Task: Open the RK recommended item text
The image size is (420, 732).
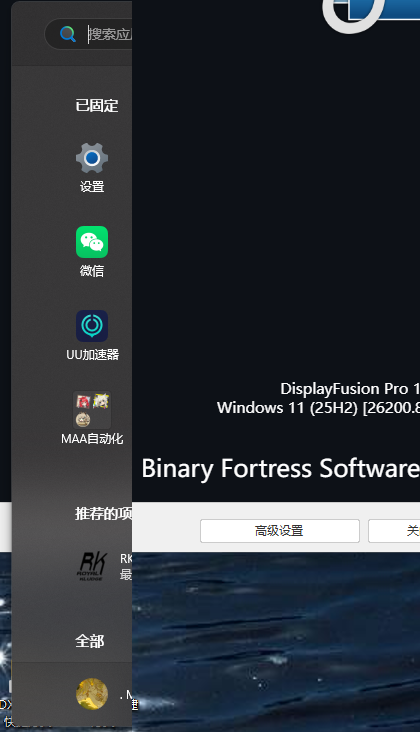Action: click(x=126, y=566)
